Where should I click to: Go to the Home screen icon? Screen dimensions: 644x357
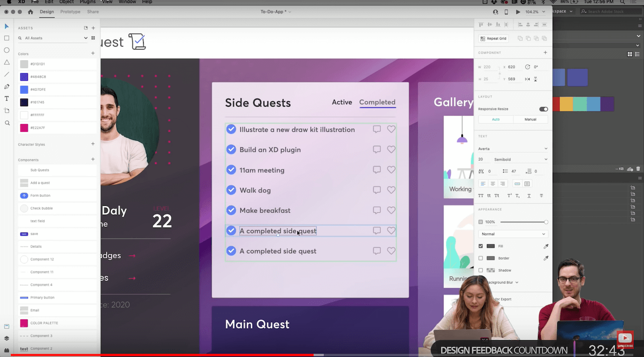pos(31,11)
